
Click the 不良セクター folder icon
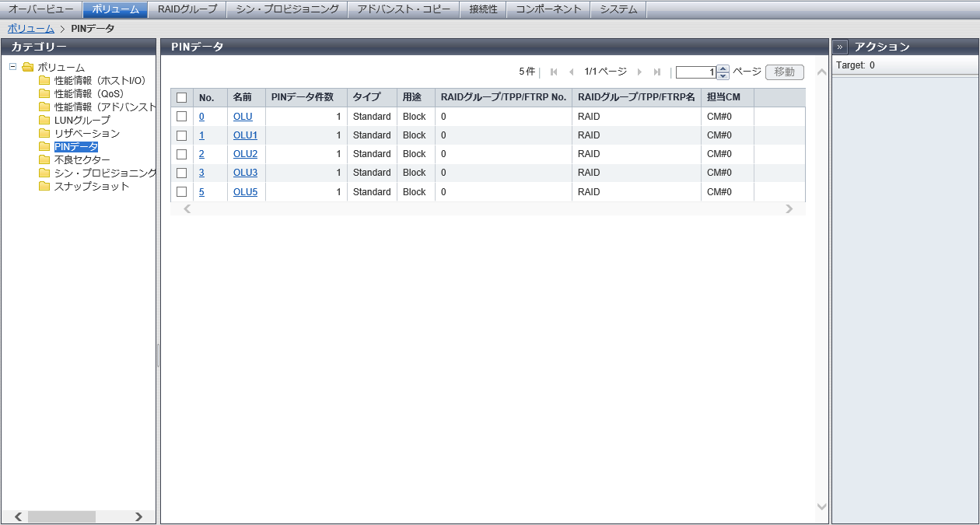coord(44,159)
